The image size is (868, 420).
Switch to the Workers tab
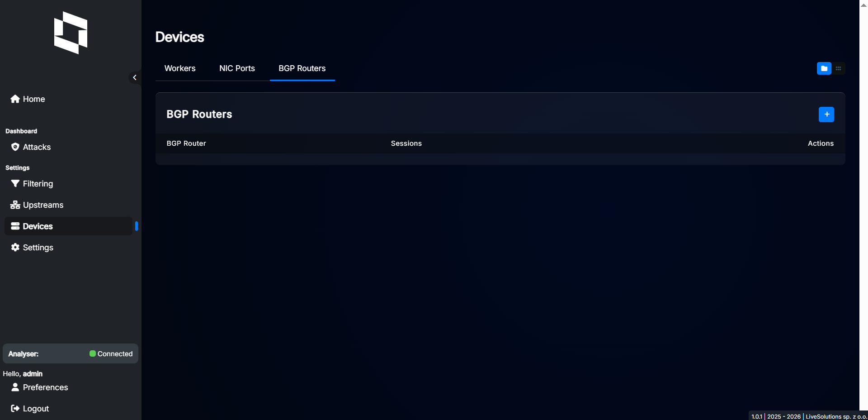tap(180, 68)
